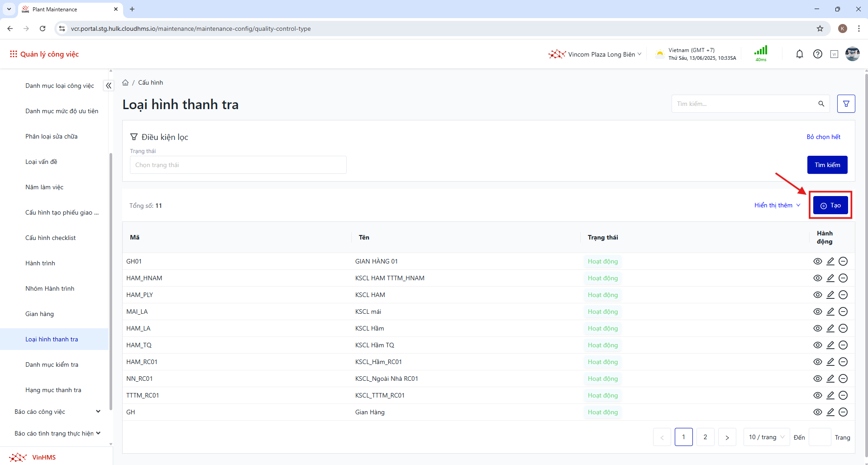868x465 pixels.
Task: Open Danh mục kiểm tra in sidebar
Action: 52,364
